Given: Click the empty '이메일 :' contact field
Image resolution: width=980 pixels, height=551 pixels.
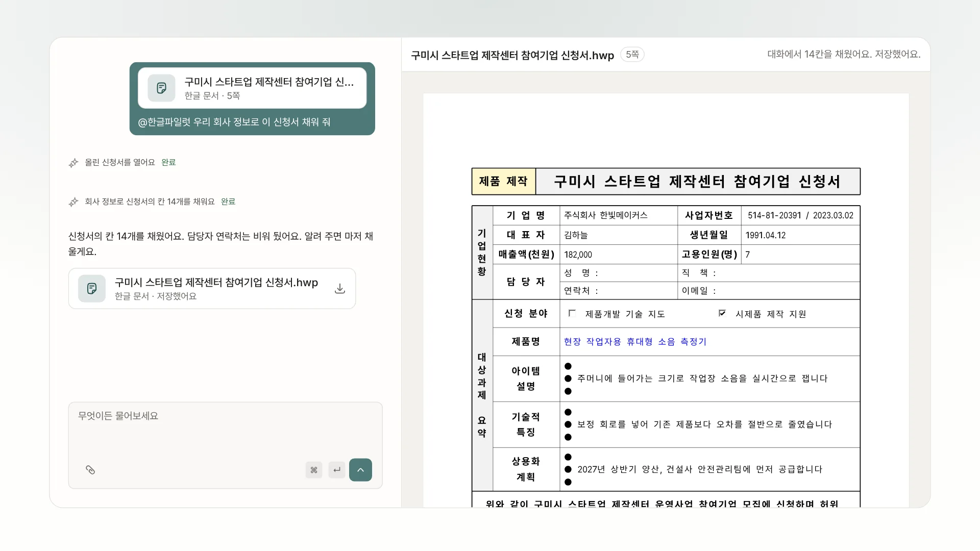Looking at the screenshot, I should 769,290.
